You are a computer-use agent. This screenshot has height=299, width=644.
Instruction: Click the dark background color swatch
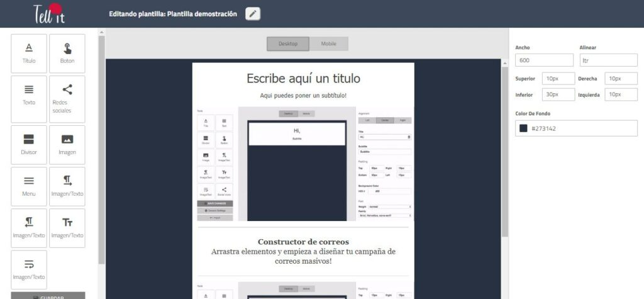523,128
